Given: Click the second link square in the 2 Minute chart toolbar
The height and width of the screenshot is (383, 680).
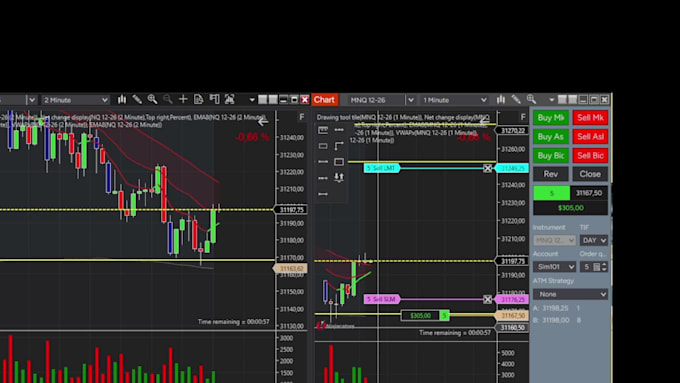Looking at the screenshot, I should (x=273, y=100).
